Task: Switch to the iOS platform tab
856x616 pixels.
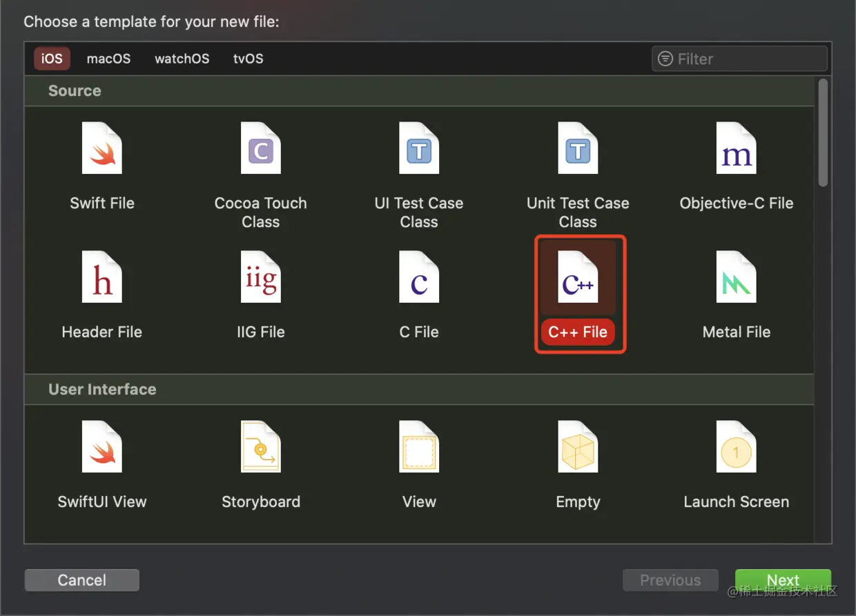Action: click(x=52, y=59)
